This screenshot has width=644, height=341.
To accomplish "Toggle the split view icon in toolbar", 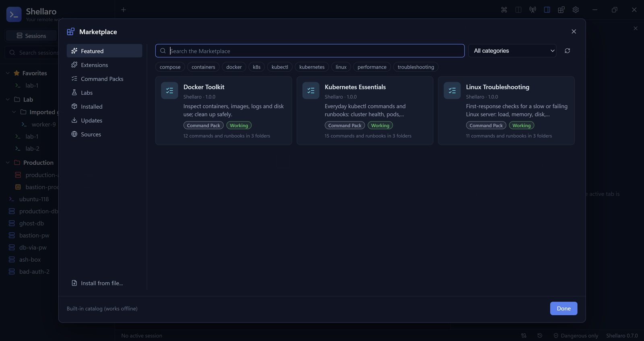I will 518,10.
